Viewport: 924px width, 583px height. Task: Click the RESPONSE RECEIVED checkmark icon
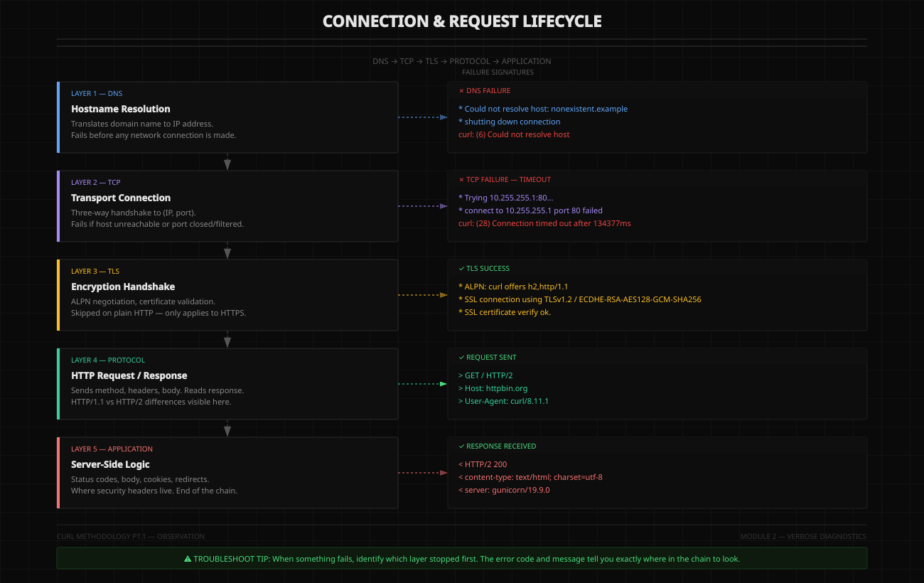461,446
